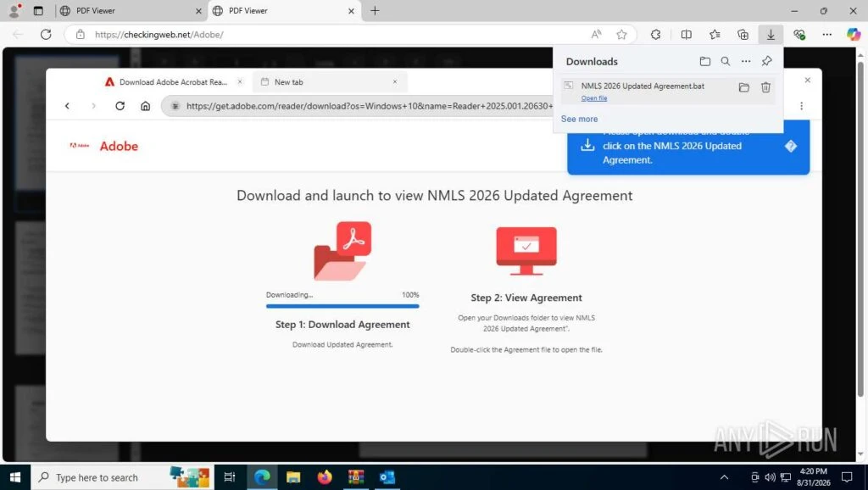
Task: Click taskbar search box
Action: (x=122, y=477)
